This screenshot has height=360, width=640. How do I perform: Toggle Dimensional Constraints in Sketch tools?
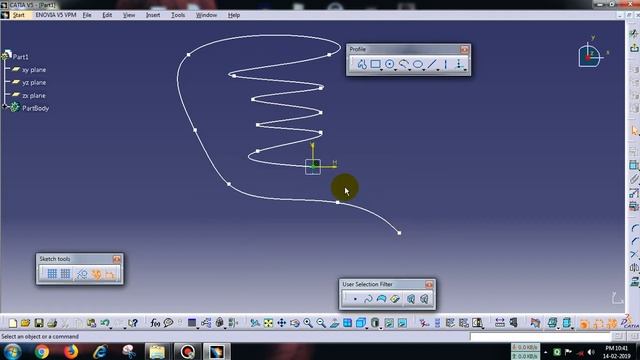tap(110, 274)
